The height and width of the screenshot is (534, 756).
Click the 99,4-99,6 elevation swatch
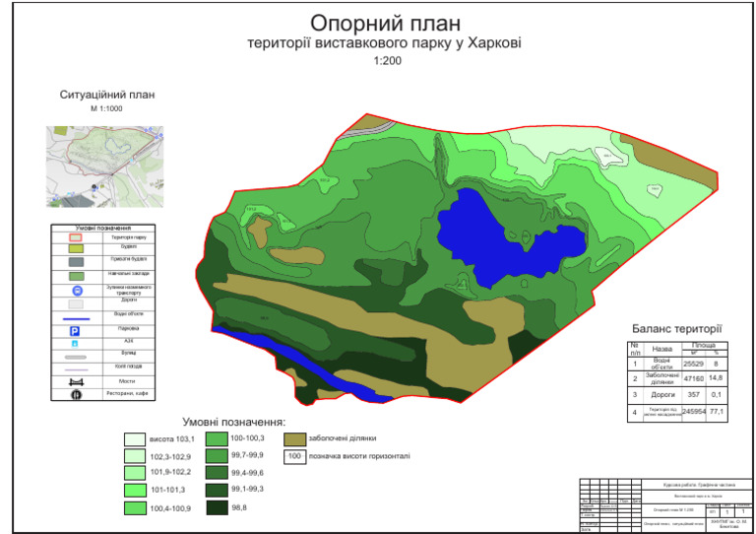coord(217,472)
